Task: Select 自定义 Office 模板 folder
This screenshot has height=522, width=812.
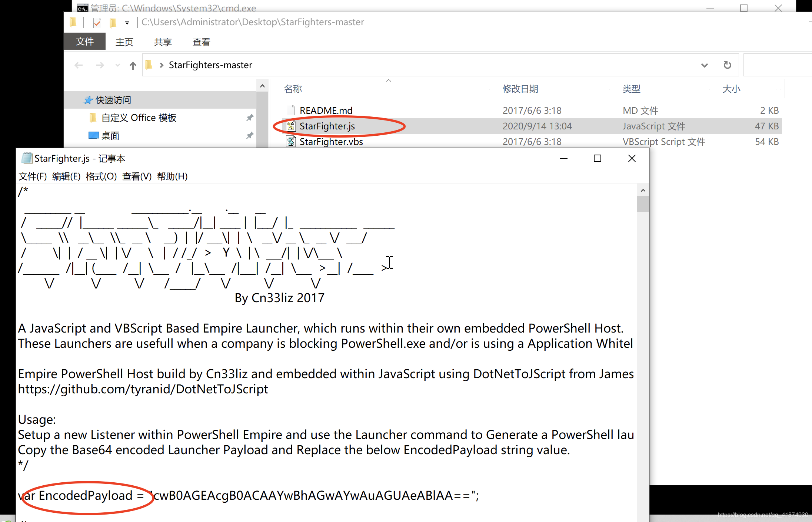Action: click(x=139, y=118)
